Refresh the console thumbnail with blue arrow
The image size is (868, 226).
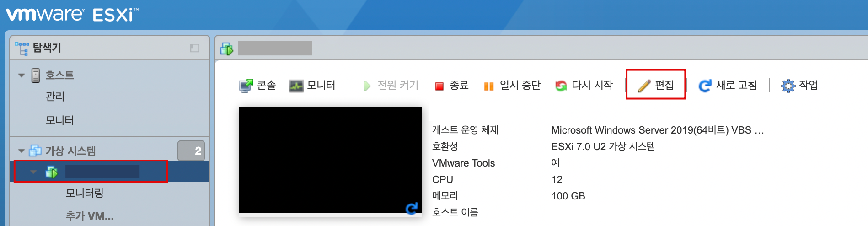point(412,208)
